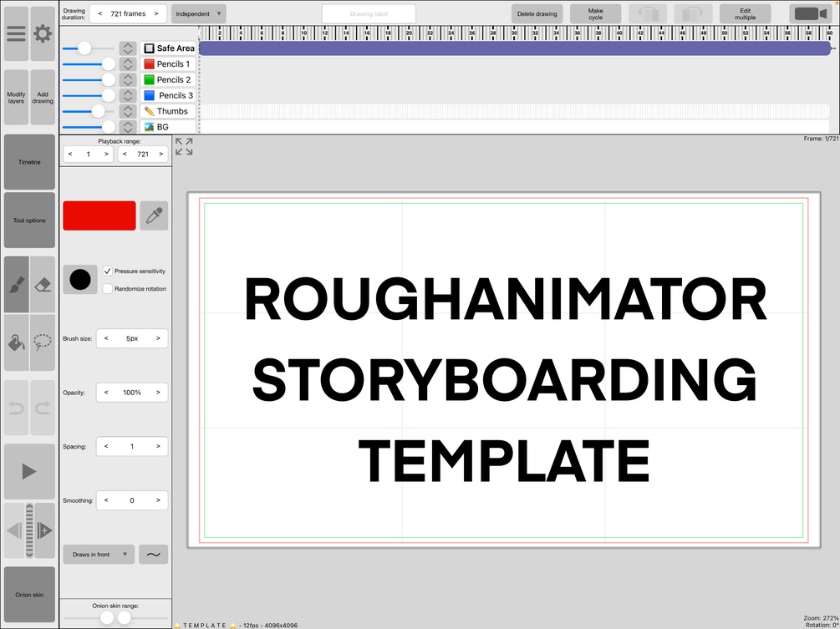Image resolution: width=840 pixels, height=629 pixels.
Task: Click the camera icon button
Action: point(810,14)
